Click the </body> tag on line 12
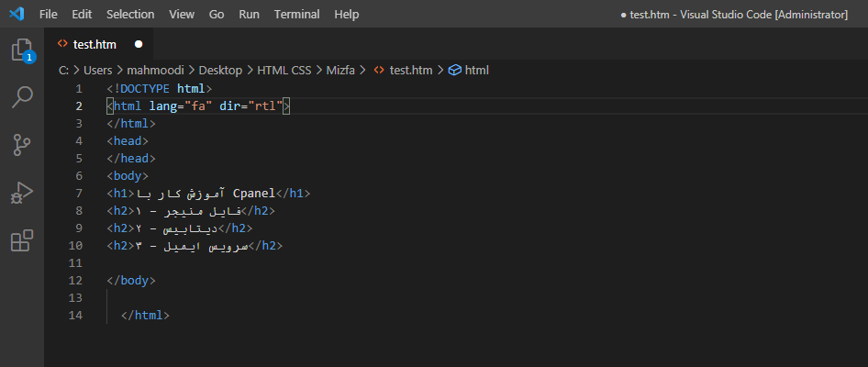This screenshot has width=868, height=367. [x=131, y=280]
